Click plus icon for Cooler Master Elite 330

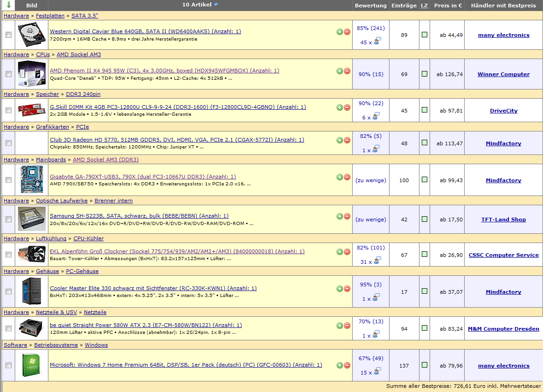[340, 289]
